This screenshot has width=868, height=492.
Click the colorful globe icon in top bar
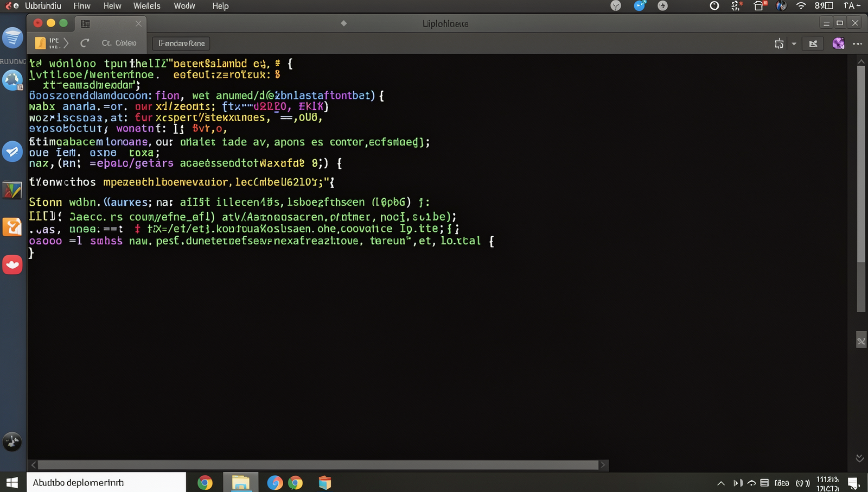tap(781, 6)
